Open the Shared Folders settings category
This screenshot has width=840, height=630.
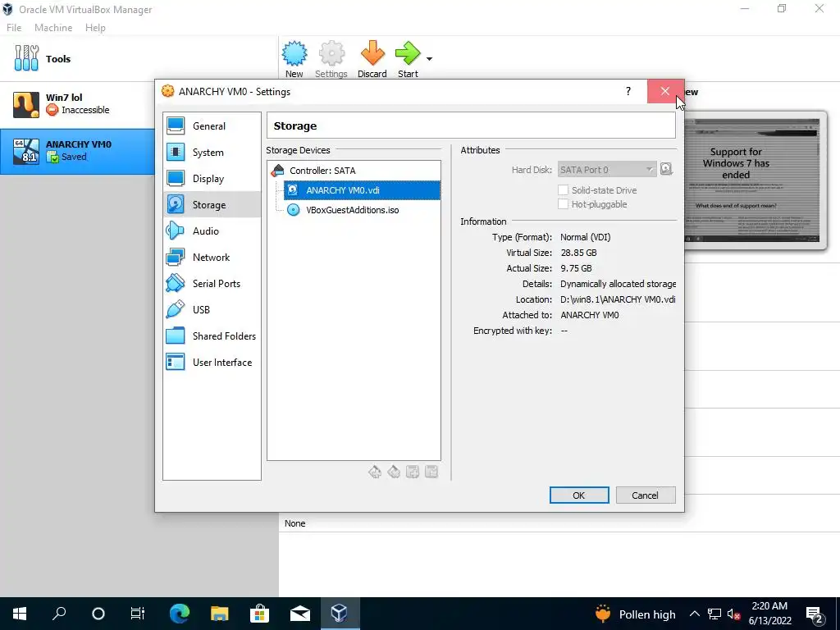coord(212,336)
